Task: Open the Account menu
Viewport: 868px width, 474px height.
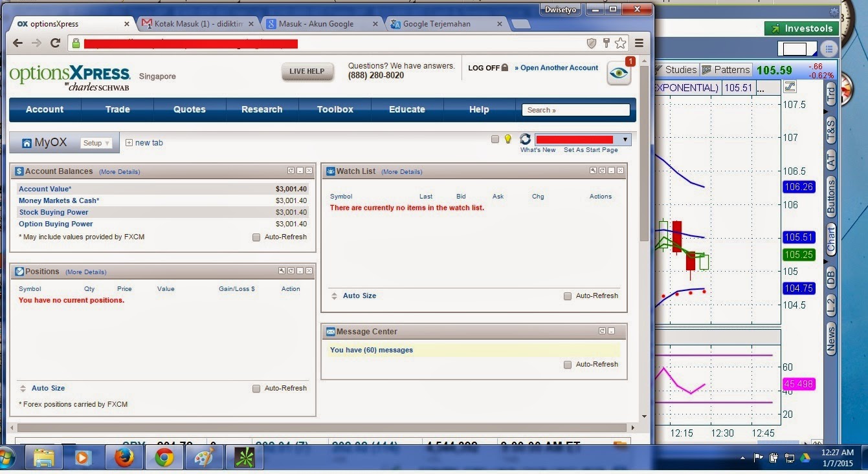Action: [x=45, y=109]
